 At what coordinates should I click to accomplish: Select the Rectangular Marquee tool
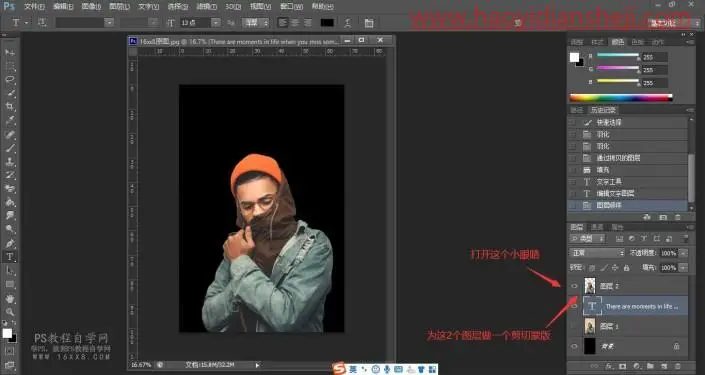tap(10, 67)
